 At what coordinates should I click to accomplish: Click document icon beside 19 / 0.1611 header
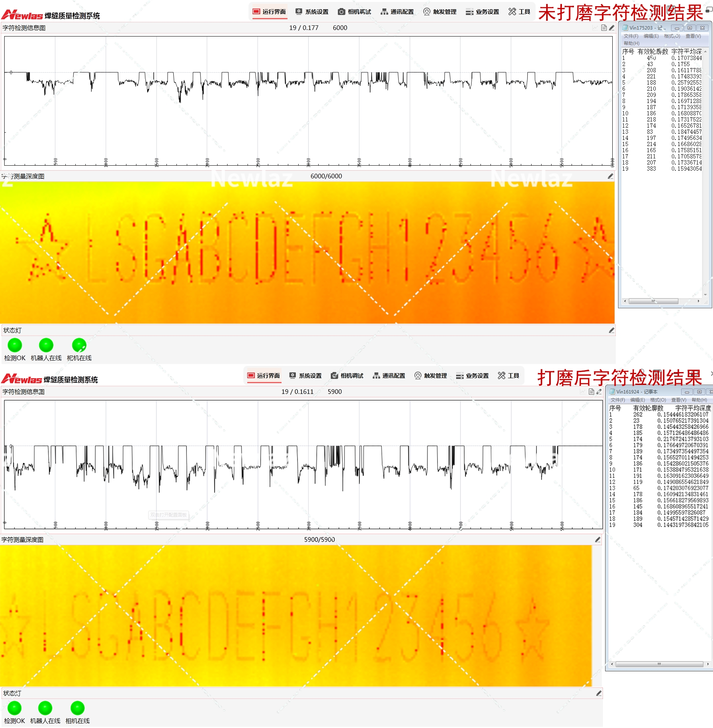592,392
